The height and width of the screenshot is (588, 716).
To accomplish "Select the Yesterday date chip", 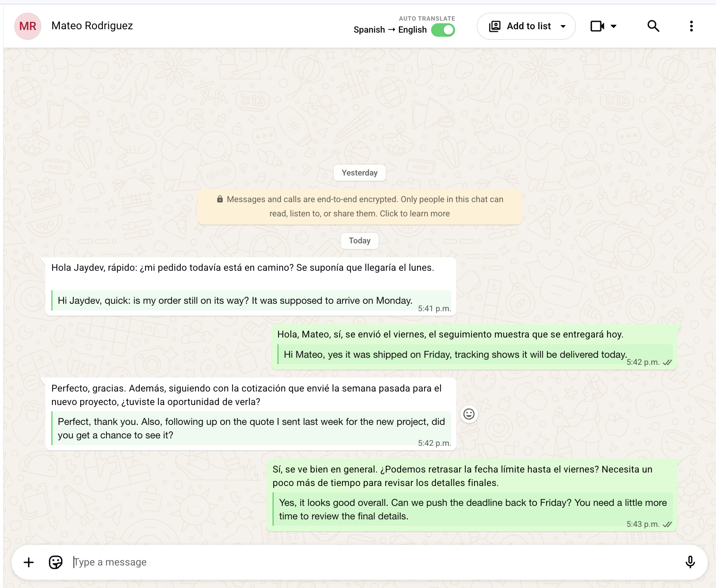I will click(x=360, y=173).
